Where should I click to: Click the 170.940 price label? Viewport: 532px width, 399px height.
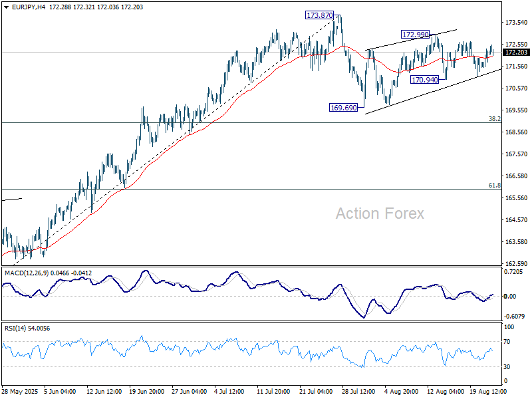pyautogui.click(x=424, y=79)
